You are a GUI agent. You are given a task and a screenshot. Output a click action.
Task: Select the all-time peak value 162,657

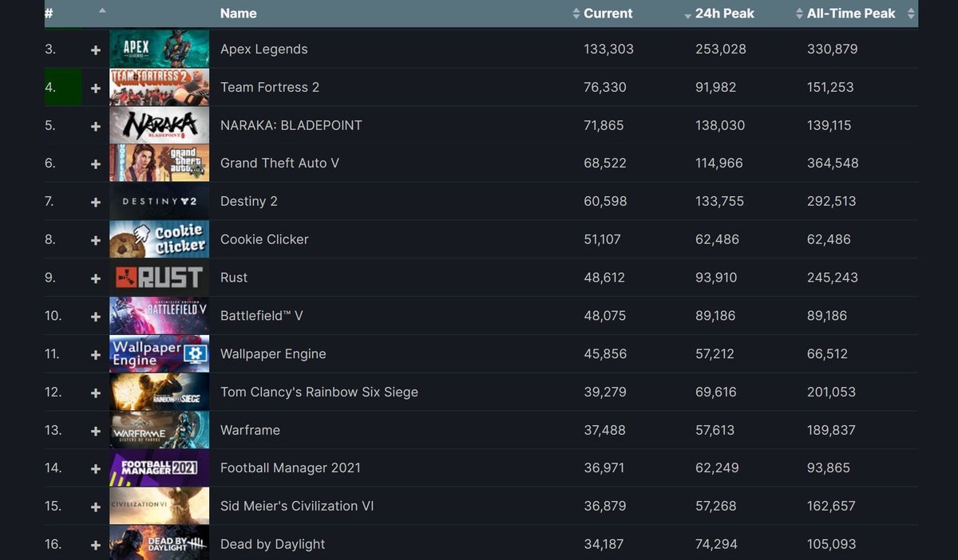pyautogui.click(x=831, y=507)
